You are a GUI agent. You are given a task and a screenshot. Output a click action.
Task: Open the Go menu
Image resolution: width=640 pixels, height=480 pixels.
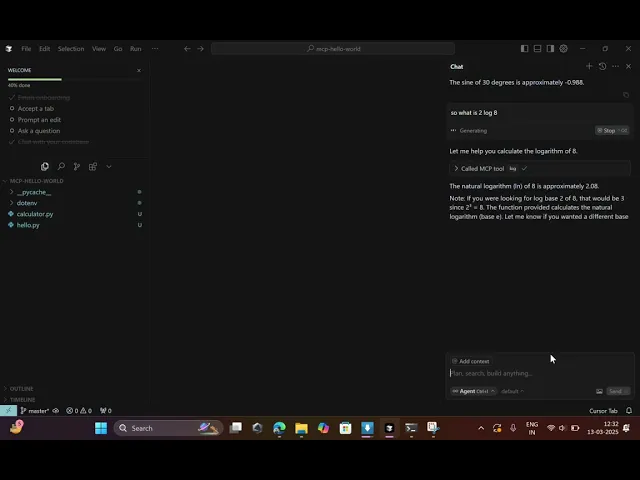point(118,49)
